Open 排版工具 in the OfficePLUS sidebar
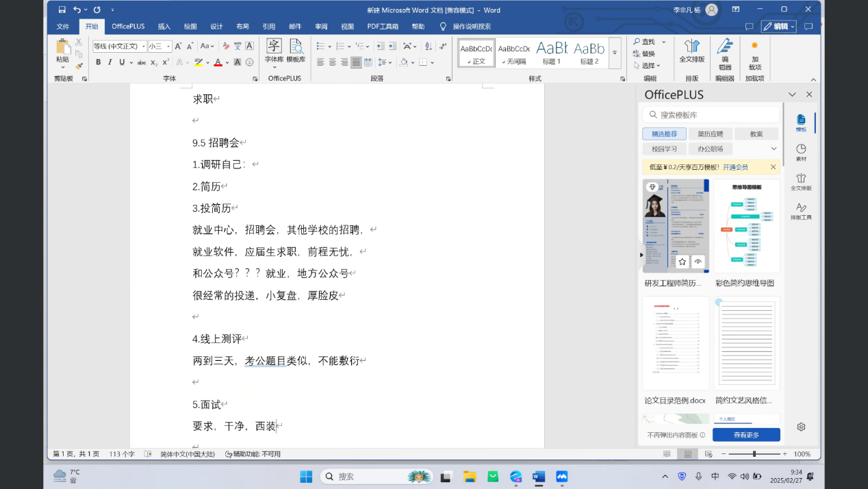868x489 pixels. coord(801,211)
